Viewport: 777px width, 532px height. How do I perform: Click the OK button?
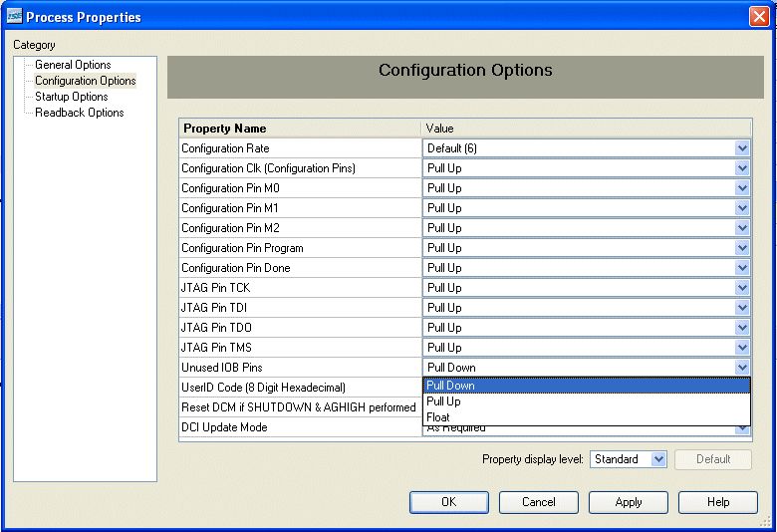tap(448, 502)
